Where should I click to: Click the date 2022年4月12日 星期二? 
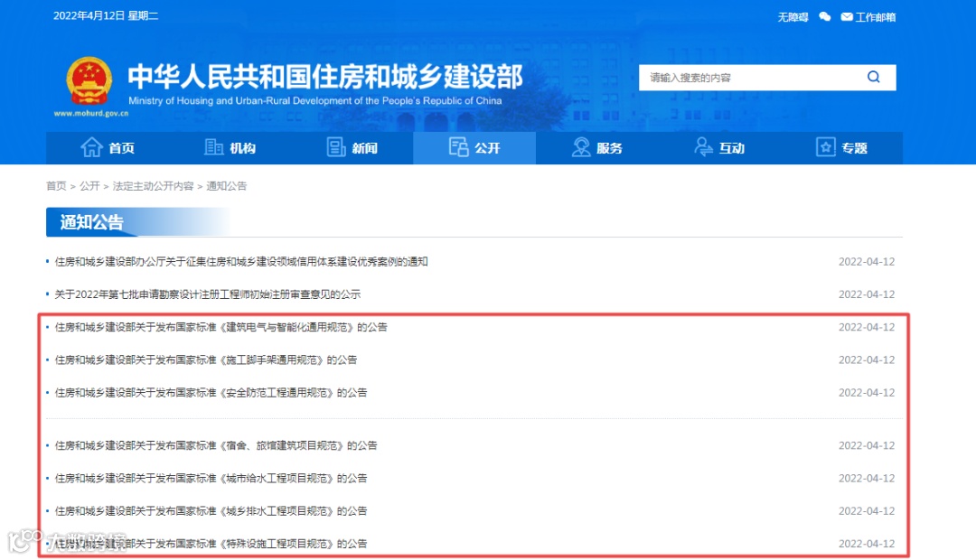[106, 15]
